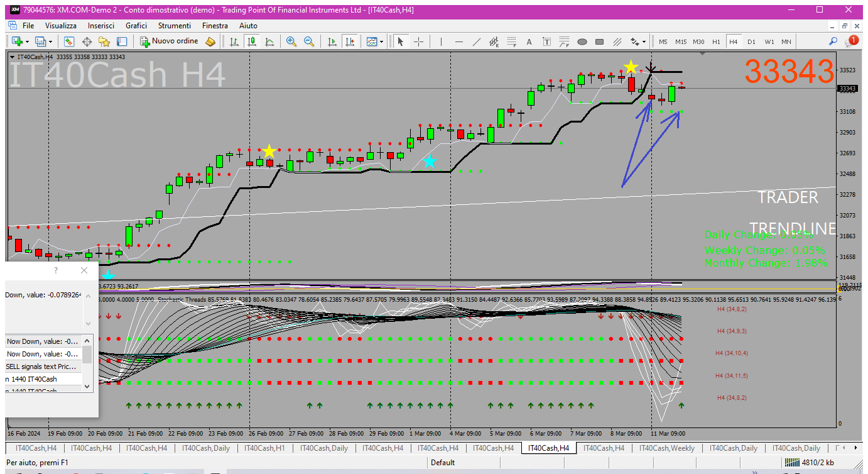
Task: Open the new chart toolbar icon
Action: pos(16,41)
